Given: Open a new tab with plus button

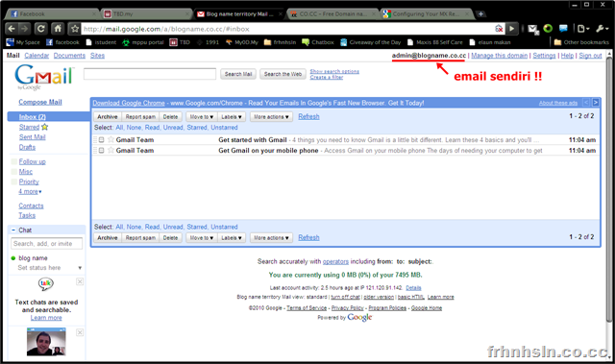Looking at the screenshot, I should point(480,14).
